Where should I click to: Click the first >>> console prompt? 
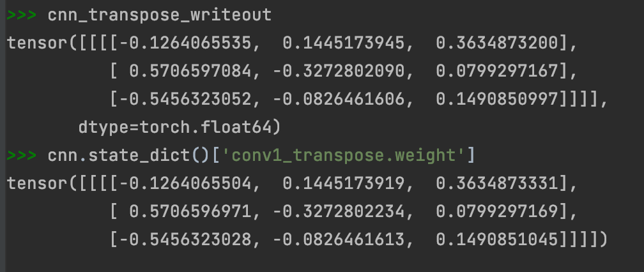pyautogui.click(x=22, y=15)
